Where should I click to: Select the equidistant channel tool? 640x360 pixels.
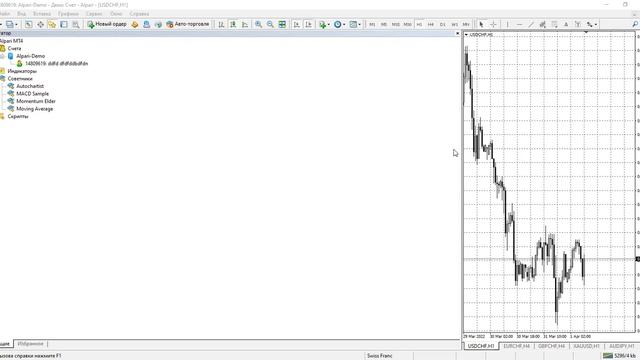coord(542,24)
